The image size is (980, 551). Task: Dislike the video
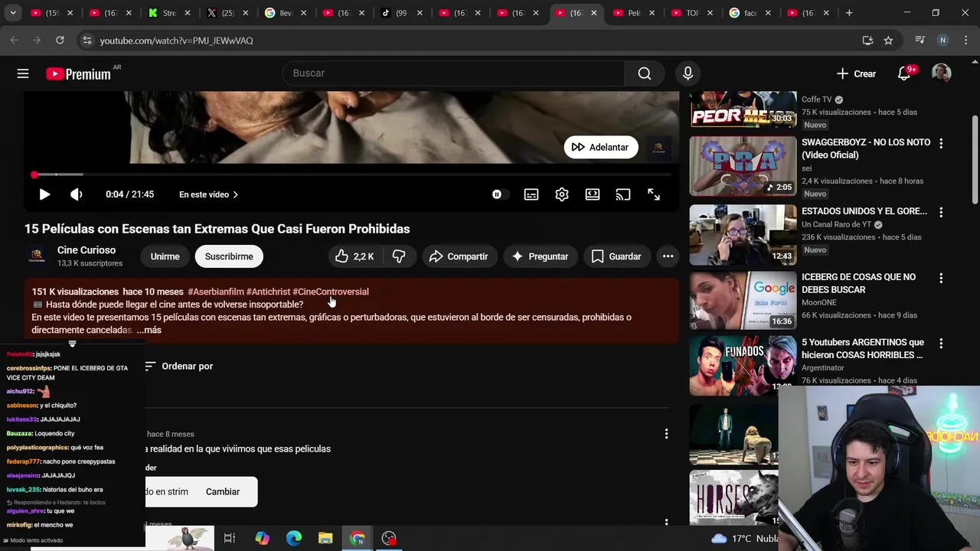(399, 256)
